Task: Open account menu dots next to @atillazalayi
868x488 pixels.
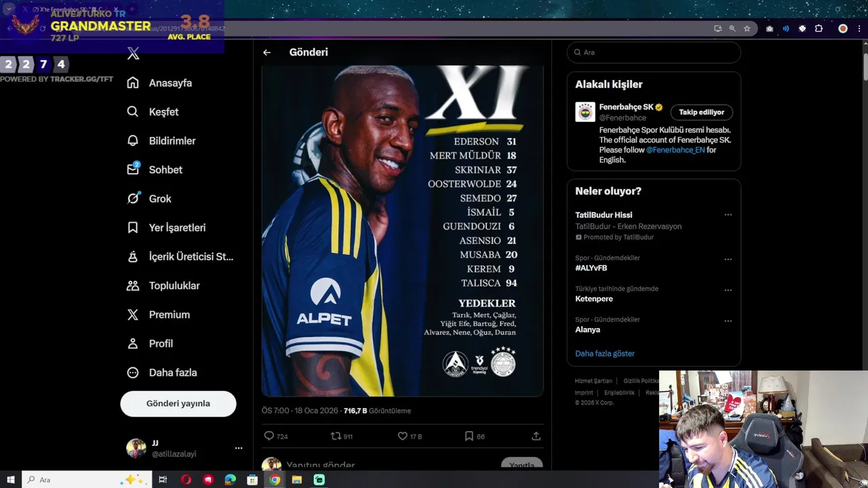Action: point(239,448)
